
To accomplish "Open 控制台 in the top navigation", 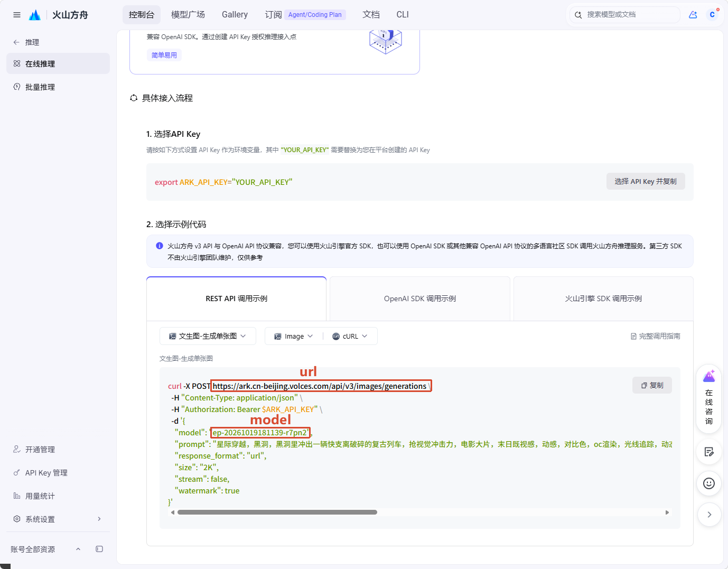I will coord(142,15).
